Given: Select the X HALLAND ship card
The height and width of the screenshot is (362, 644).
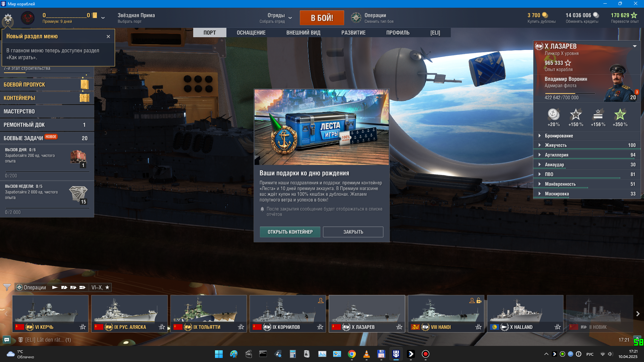Looking at the screenshot, I should (525, 313).
